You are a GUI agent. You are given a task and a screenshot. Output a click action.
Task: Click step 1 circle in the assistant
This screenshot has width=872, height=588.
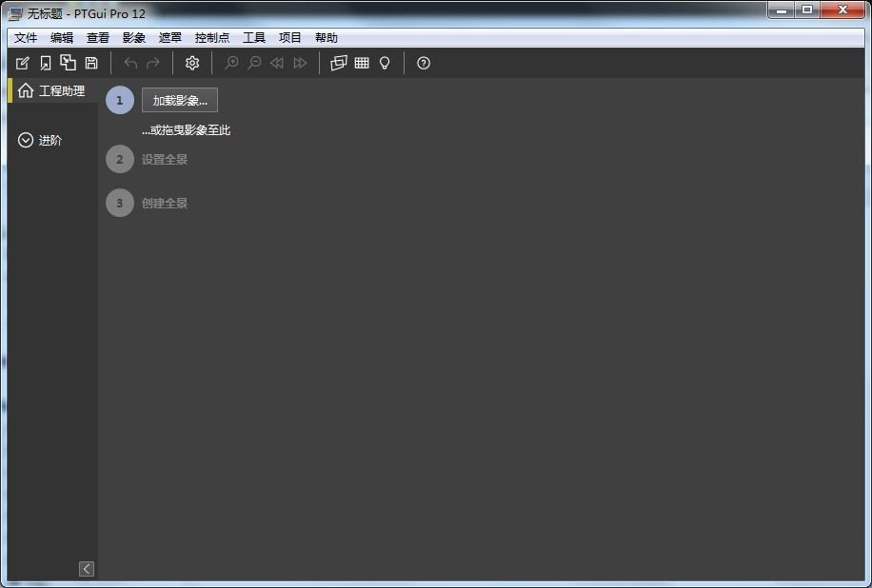(x=120, y=100)
